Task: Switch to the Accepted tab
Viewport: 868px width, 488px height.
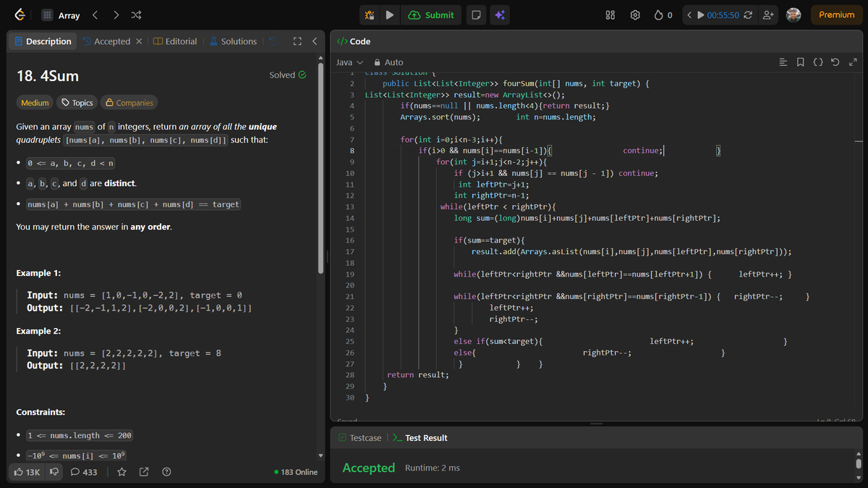Action: click(106, 41)
